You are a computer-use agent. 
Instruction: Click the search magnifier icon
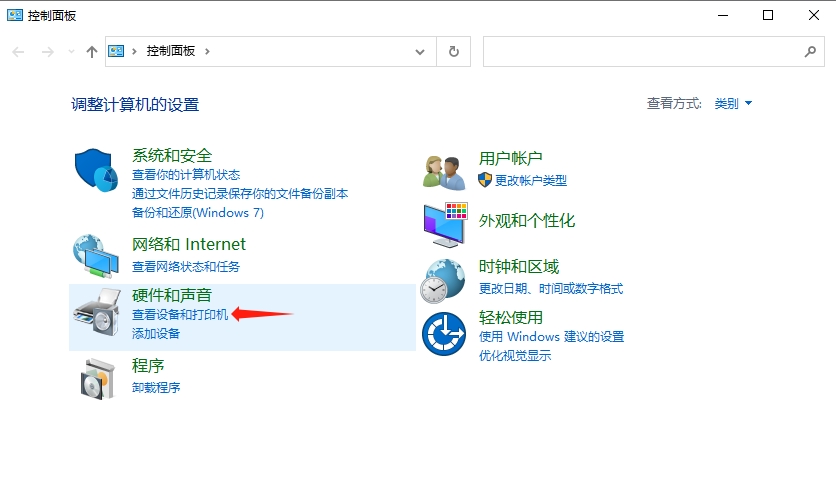tap(810, 52)
